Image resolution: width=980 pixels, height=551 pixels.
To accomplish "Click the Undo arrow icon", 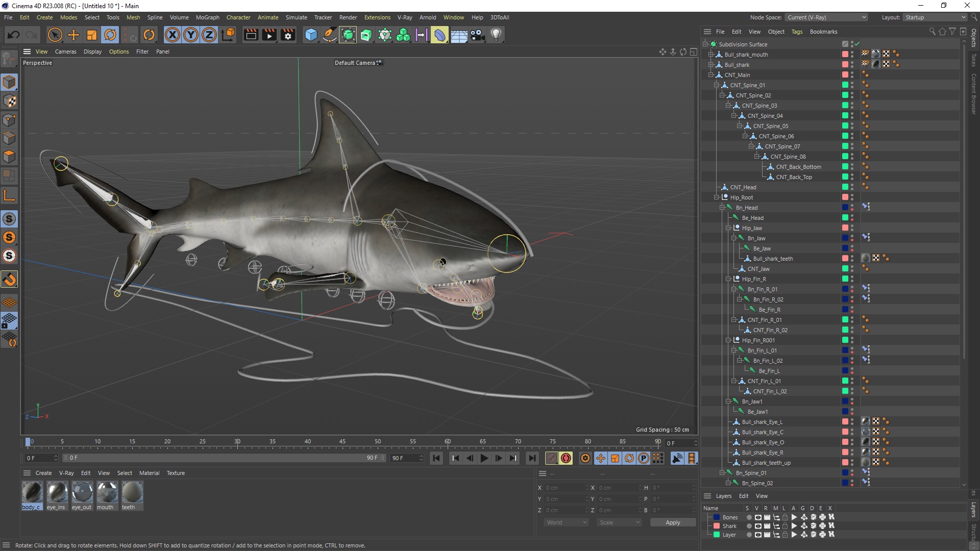I will pyautogui.click(x=14, y=35).
